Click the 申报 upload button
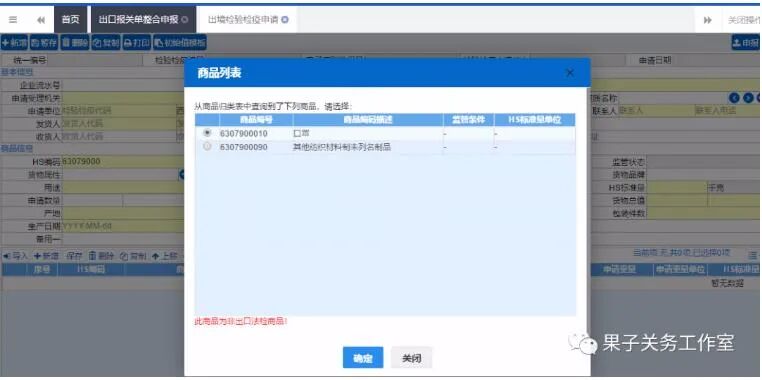The width and height of the screenshot is (762, 380). (745, 43)
